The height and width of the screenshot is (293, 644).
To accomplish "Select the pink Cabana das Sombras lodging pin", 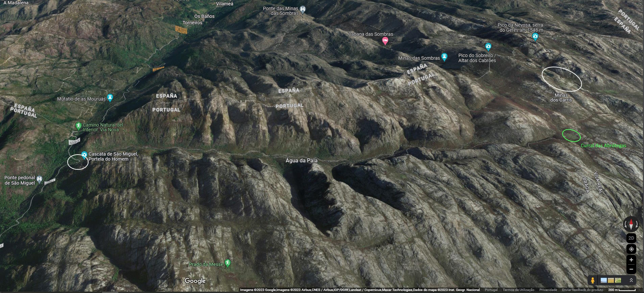I will coord(385,41).
